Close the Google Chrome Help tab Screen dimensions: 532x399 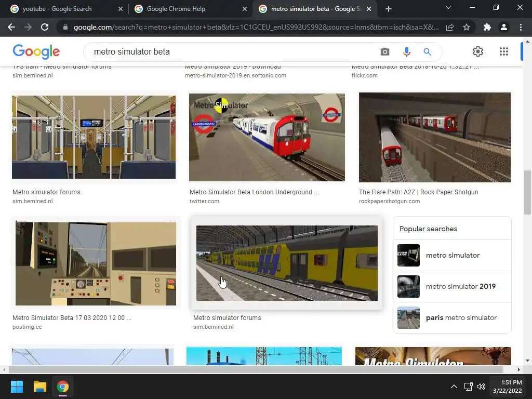245,9
